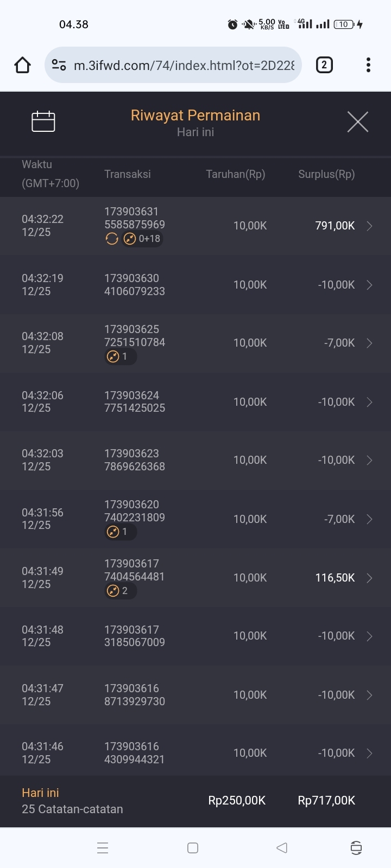
Task: Tap the Hari ini summary label
Action: (x=40, y=793)
